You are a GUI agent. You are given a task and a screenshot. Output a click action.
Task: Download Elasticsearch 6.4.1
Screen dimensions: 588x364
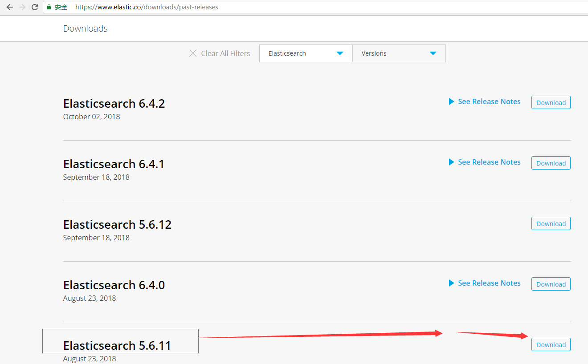click(551, 163)
